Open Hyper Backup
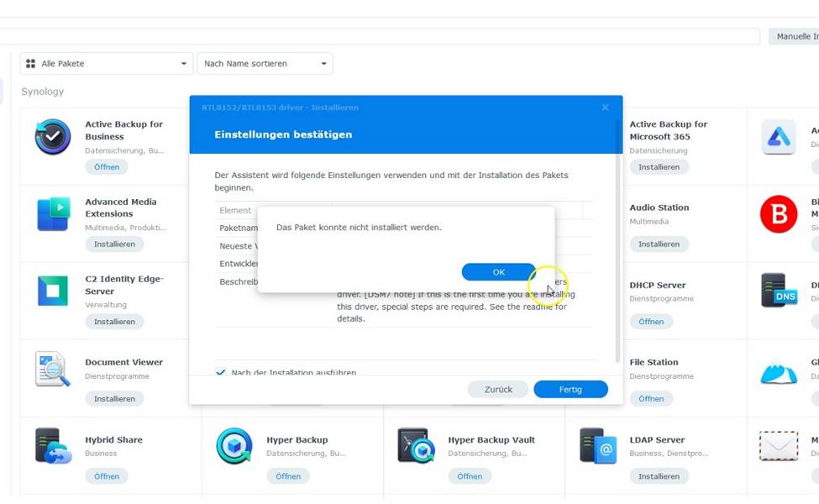The image size is (819, 504). [x=288, y=475]
